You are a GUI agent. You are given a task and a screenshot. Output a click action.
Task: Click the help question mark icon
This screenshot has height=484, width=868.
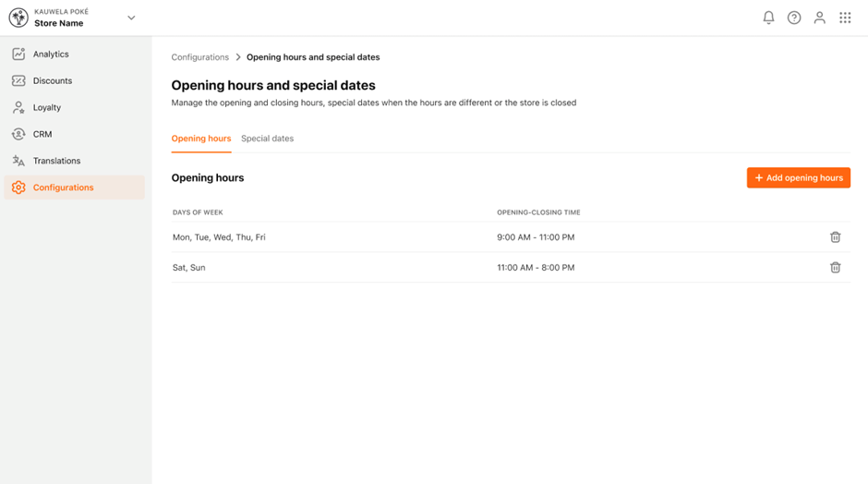tap(794, 18)
